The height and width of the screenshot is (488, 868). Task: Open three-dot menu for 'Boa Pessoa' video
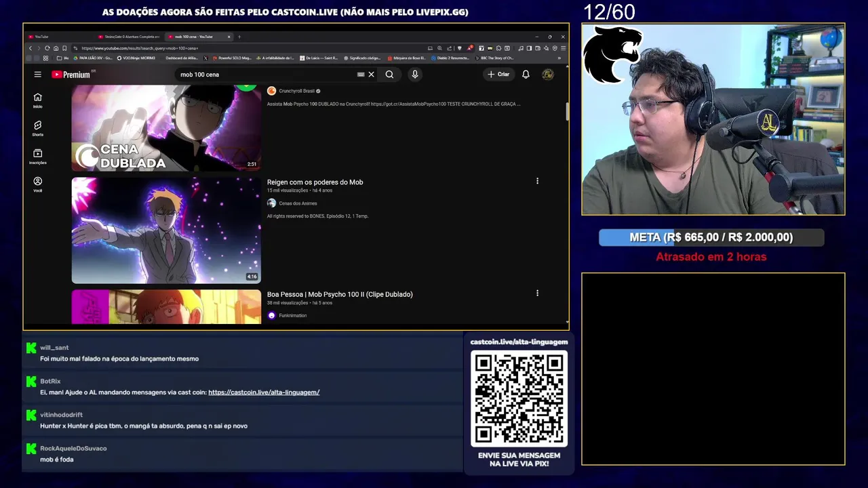pos(537,293)
